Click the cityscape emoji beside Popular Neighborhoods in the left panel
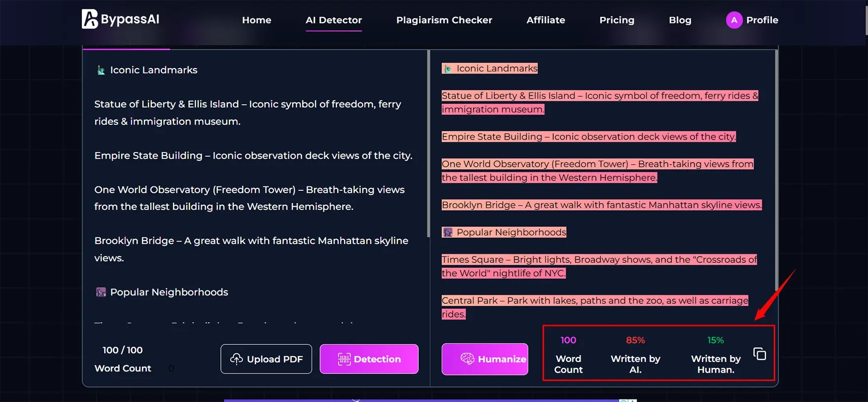The image size is (868, 402). [101, 292]
